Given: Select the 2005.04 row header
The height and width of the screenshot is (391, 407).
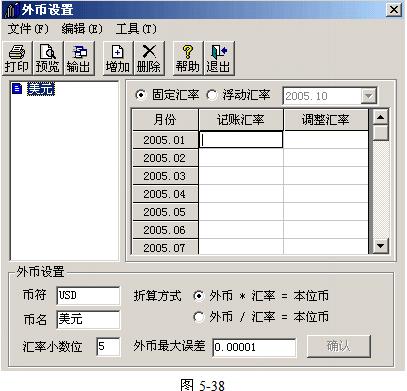Looking at the screenshot, I should point(165,194).
